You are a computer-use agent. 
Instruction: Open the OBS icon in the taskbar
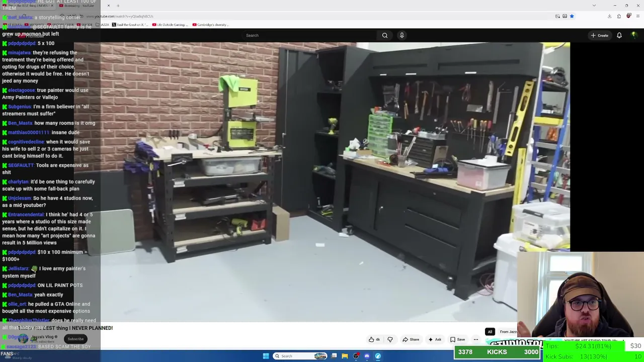[x=356, y=356]
